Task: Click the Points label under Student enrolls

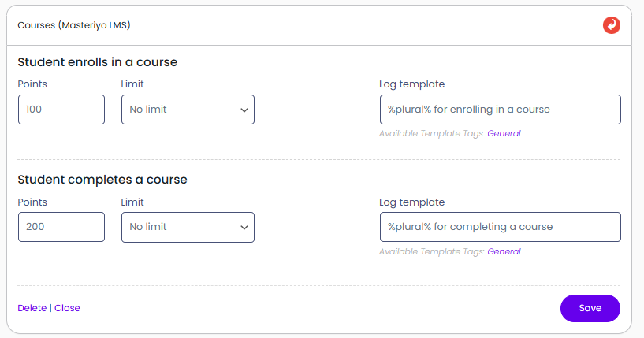Action: coord(32,84)
